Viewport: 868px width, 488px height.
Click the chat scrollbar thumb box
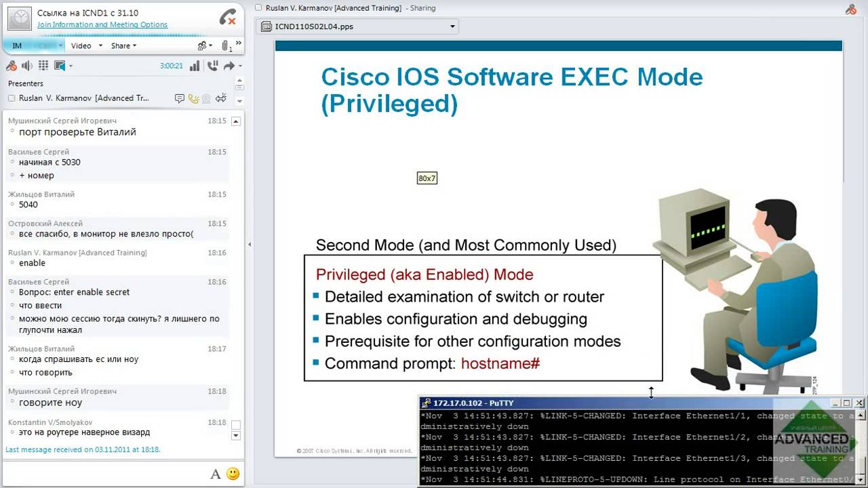pos(236,425)
